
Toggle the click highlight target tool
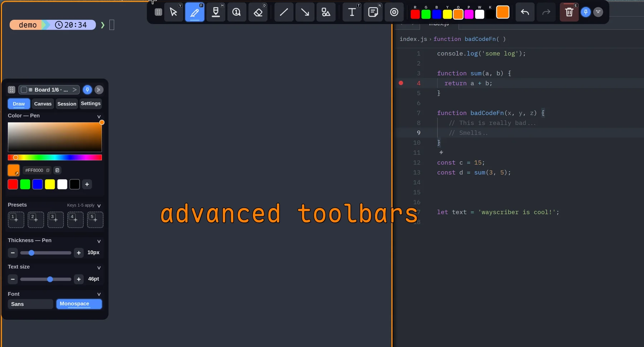coord(394,12)
